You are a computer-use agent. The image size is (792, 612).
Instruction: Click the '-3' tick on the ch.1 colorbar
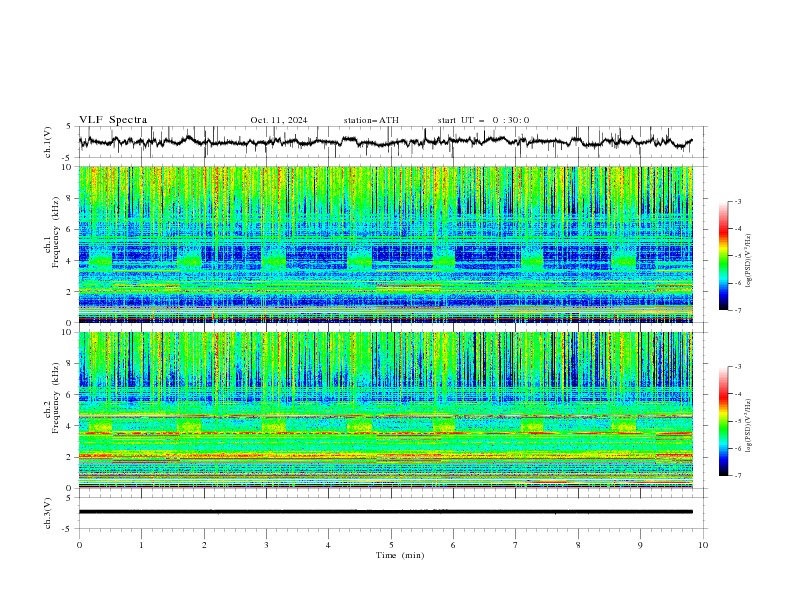coord(737,201)
